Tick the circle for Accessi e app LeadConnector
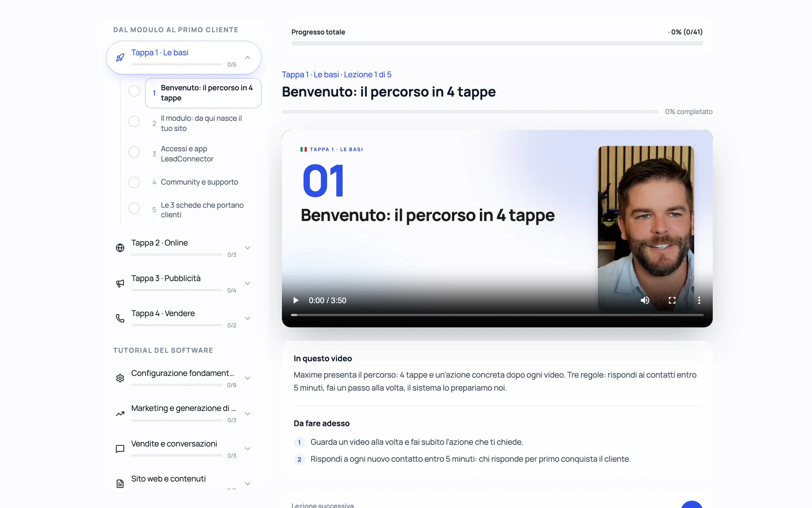Image resolution: width=812 pixels, height=508 pixels. (134, 152)
